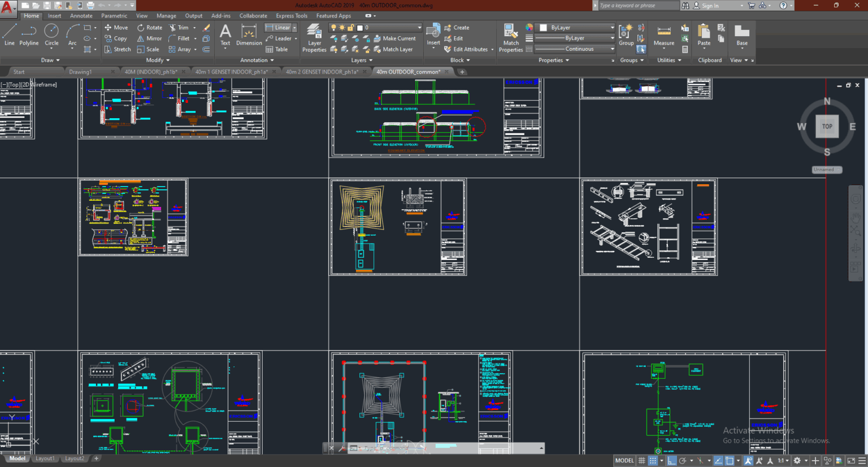Activate the Move tool
The width and height of the screenshot is (868, 467).
pyautogui.click(x=116, y=27)
